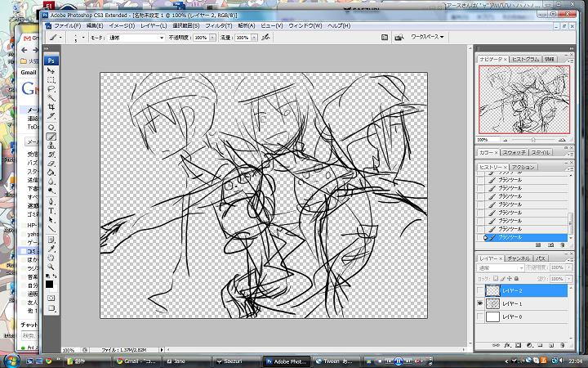Select the Lasso tool
This screenshot has height=368, width=588.
click(x=51, y=89)
